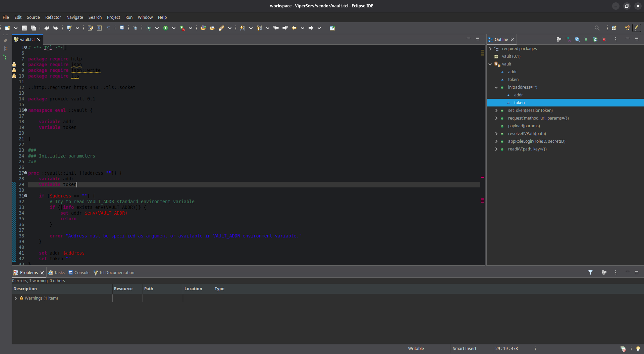Expand the required packages outline node

490,49
